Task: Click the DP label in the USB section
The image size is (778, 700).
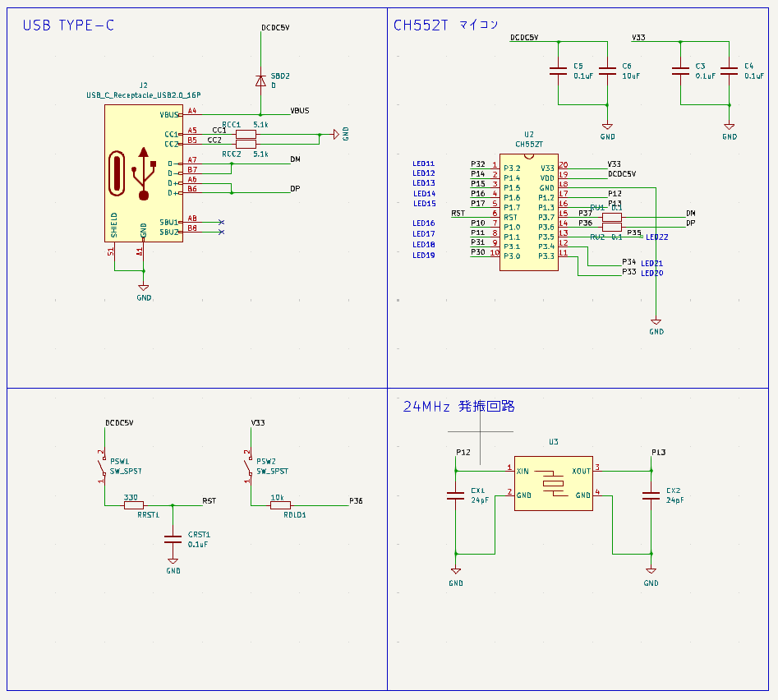Action: (295, 188)
